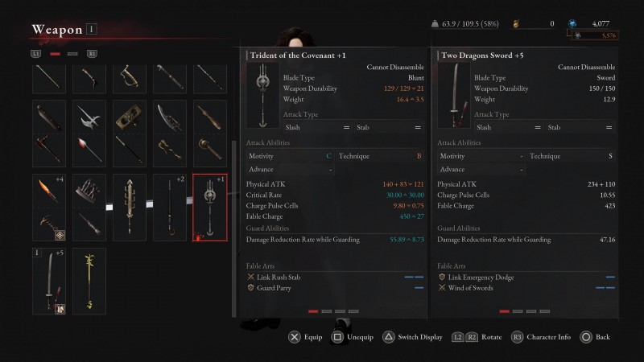This screenshot has width=644, height=362.
Task: Select second page dot under Trident panel
Action: pos(327,311)
